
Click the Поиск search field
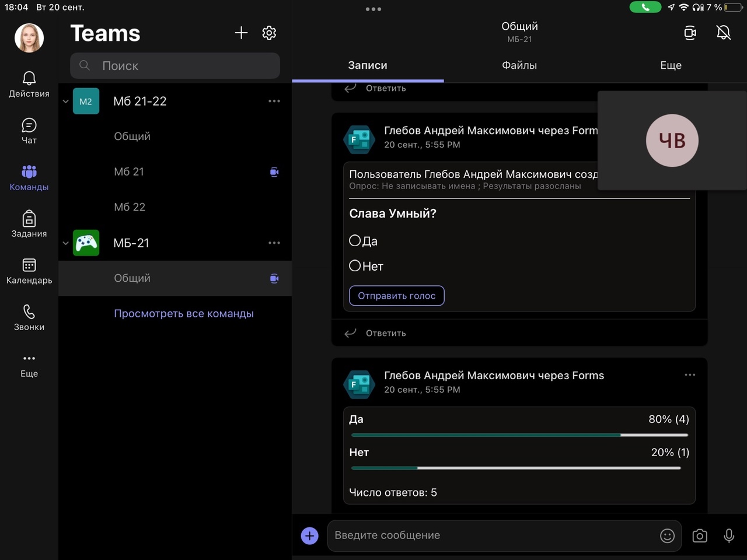coord(175,66)
